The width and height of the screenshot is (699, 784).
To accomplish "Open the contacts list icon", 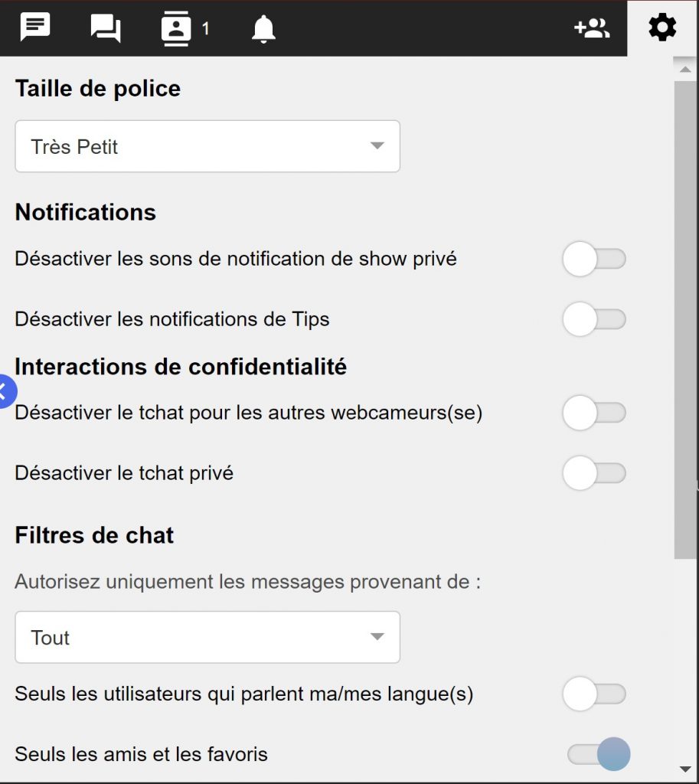I will (x=176, y=28).
